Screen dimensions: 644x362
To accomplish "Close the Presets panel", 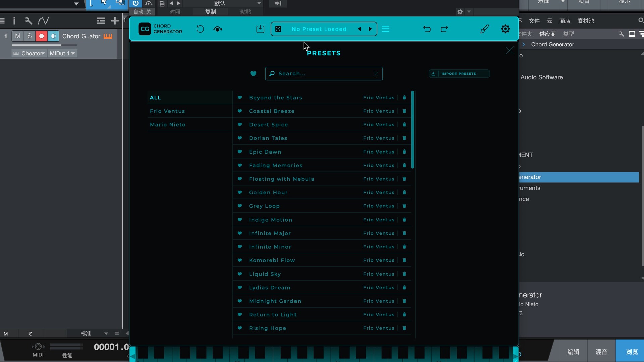I will [509, 50].
